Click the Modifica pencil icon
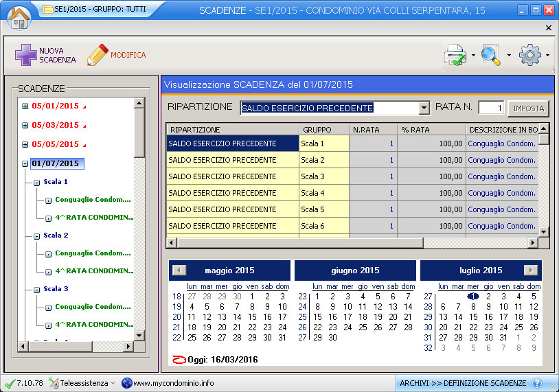The image size is (559, 392). click(98, 55)
